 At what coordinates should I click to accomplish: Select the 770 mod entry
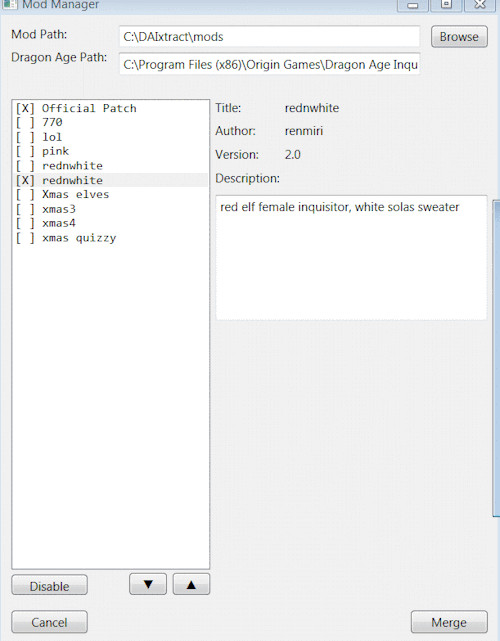111,122
